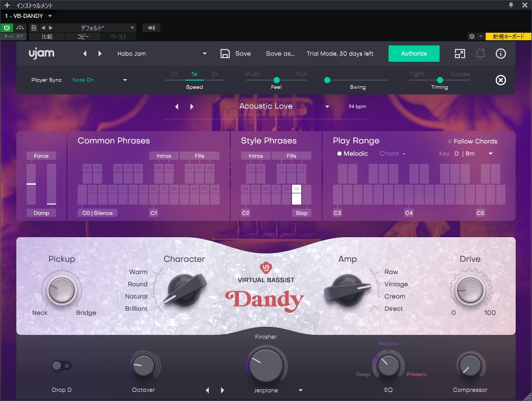Click the Timing Tight/Loose slider handle
Viewport: 532px width, 401px height.
click(x=440, y=80)
